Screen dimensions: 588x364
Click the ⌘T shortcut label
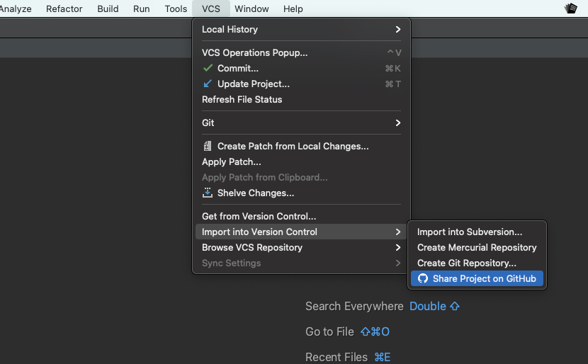coord(393,84)
